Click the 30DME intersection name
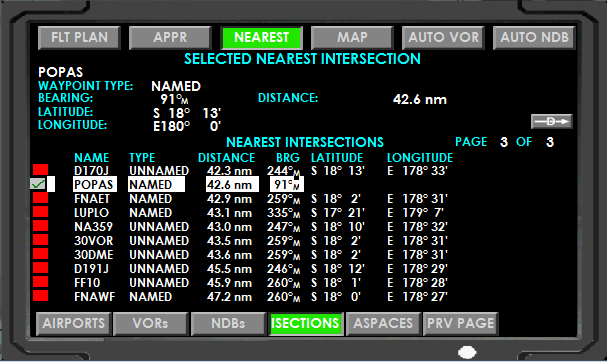Image resolution: width=607 pixels, height=362 pixels. (94, 255)
